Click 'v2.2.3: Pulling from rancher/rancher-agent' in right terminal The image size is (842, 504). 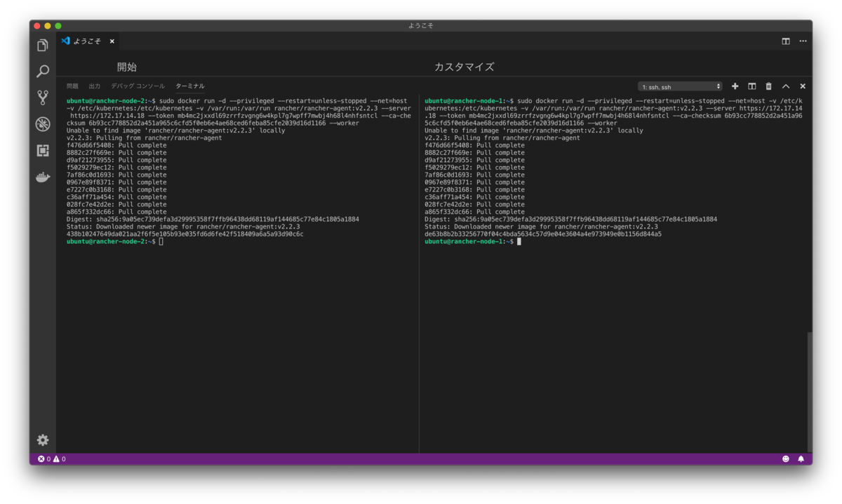tap(502, 138)
